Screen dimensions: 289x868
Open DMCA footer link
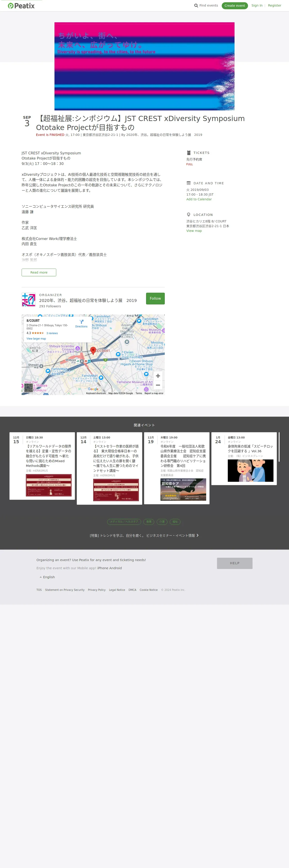pos(132,590)
